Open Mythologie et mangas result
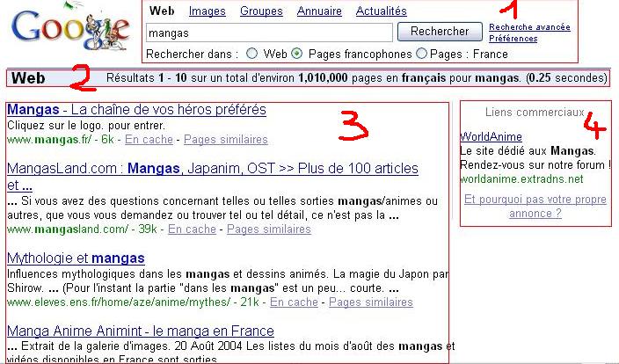Image resolution: width=619 pixels, height=364 pixels. (x=76, y=258)
